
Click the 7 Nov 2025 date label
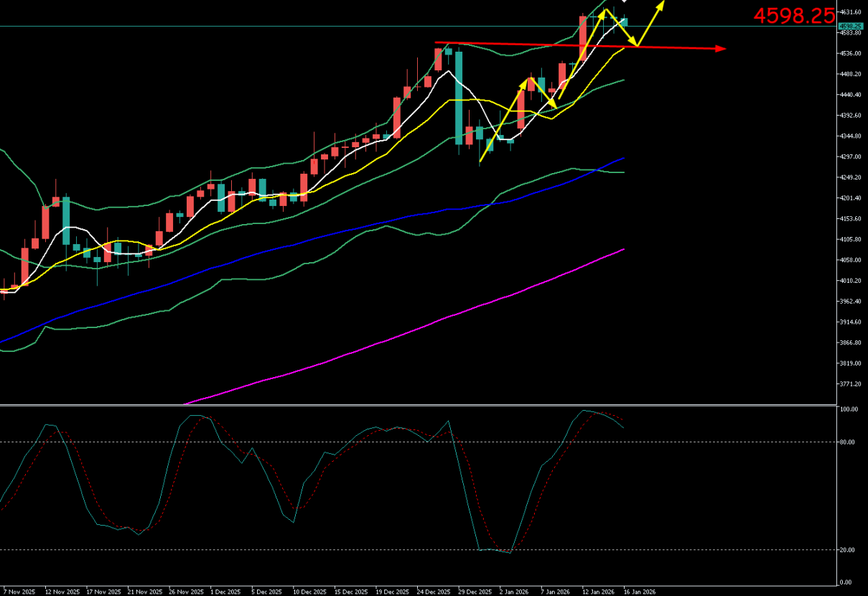point(19,592)
